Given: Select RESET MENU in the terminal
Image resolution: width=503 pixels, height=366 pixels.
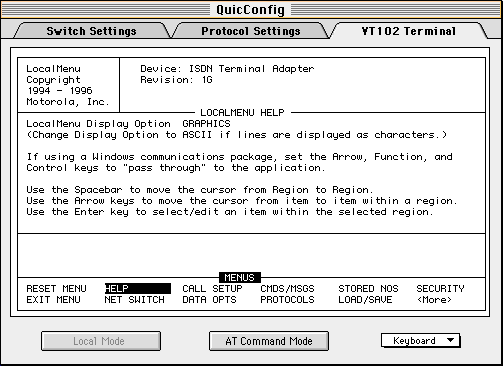Looking at the screenshot, I should [x=56, y=289].
